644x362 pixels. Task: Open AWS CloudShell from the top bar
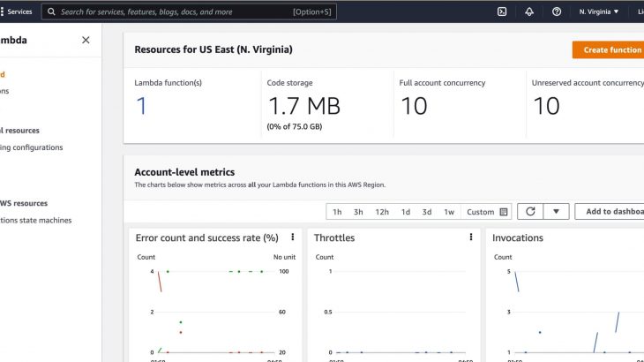pos(502,11)
